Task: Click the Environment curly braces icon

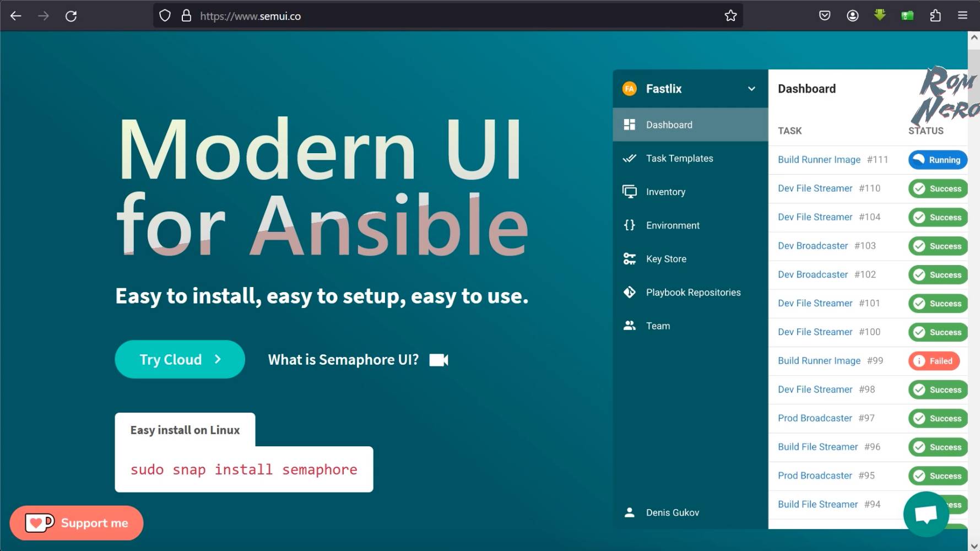Action: 629,225
